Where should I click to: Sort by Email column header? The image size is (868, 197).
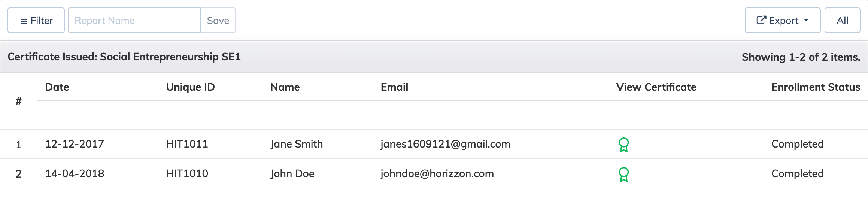[394, 87]
